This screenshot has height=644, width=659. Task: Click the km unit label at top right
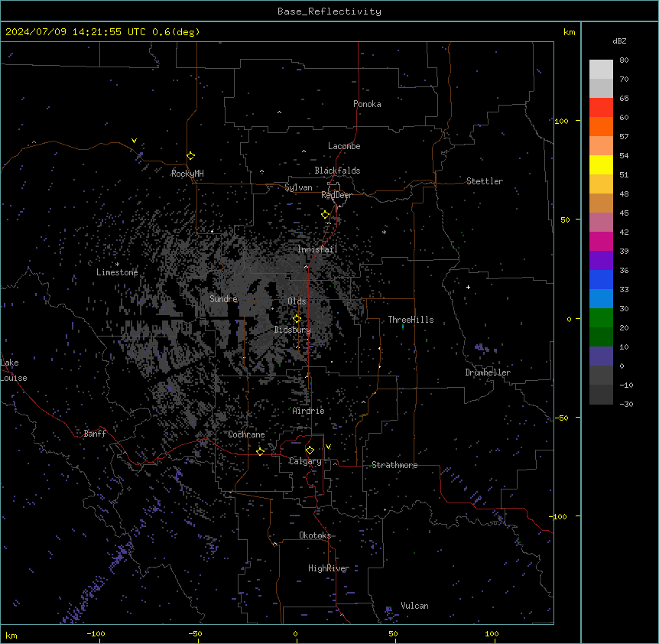tap(570, 32)
